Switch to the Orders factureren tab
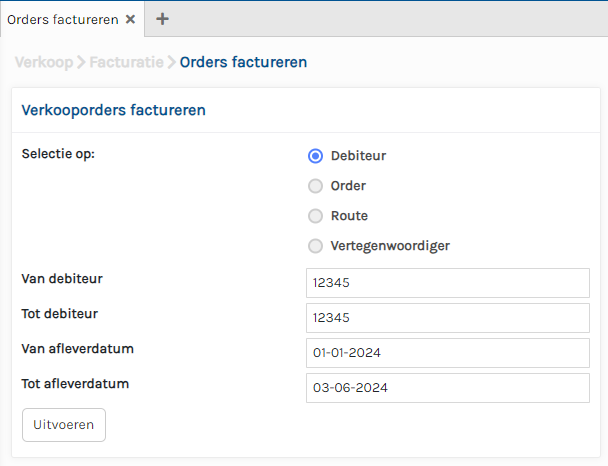 [62, 19]
